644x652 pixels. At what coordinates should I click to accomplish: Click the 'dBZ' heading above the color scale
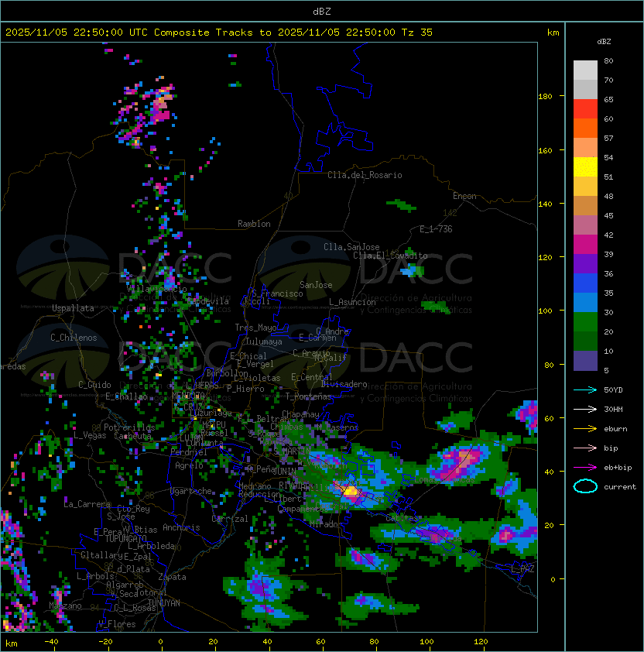604,42
